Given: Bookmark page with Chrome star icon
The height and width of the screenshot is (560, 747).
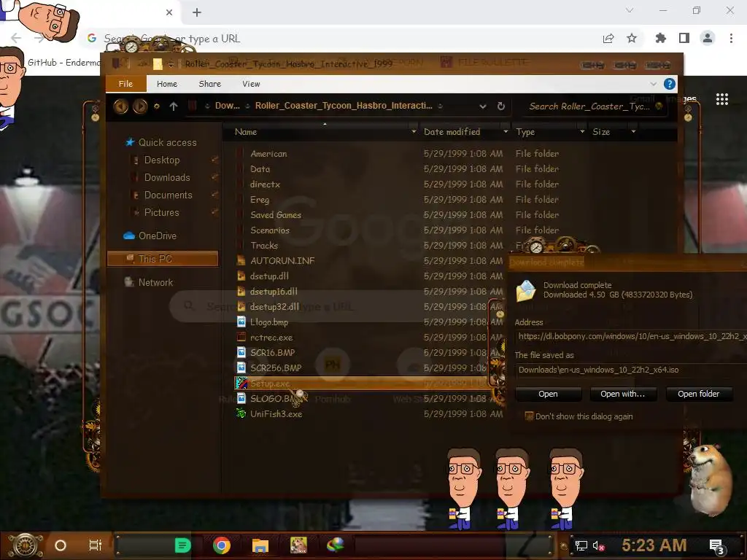Looking at the screenshot, I should (632, 38).
